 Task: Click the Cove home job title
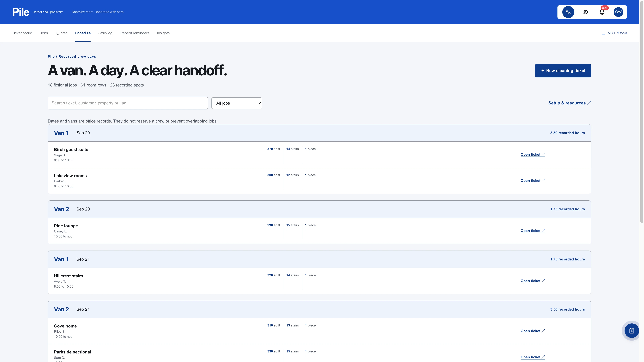(x=65, y=326)
